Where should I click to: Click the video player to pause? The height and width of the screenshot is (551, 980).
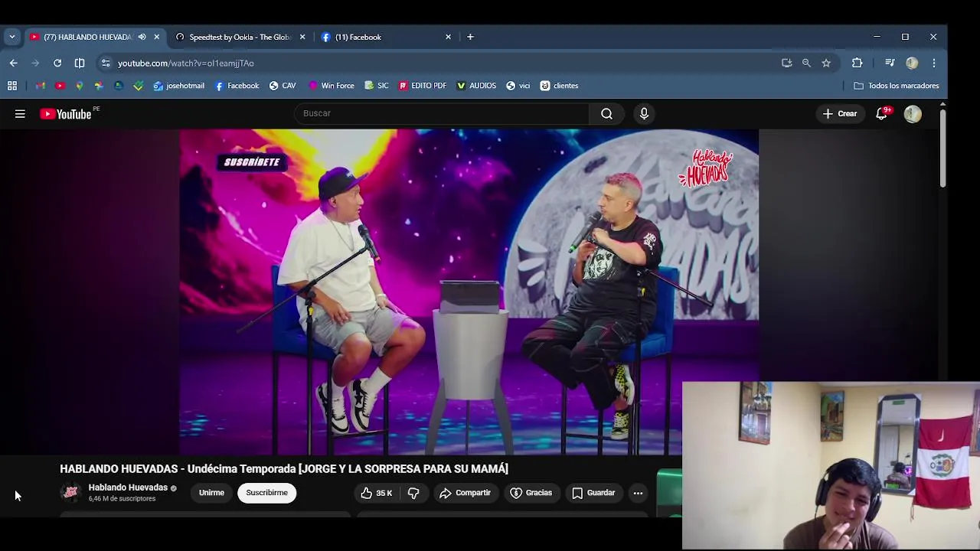469,292
